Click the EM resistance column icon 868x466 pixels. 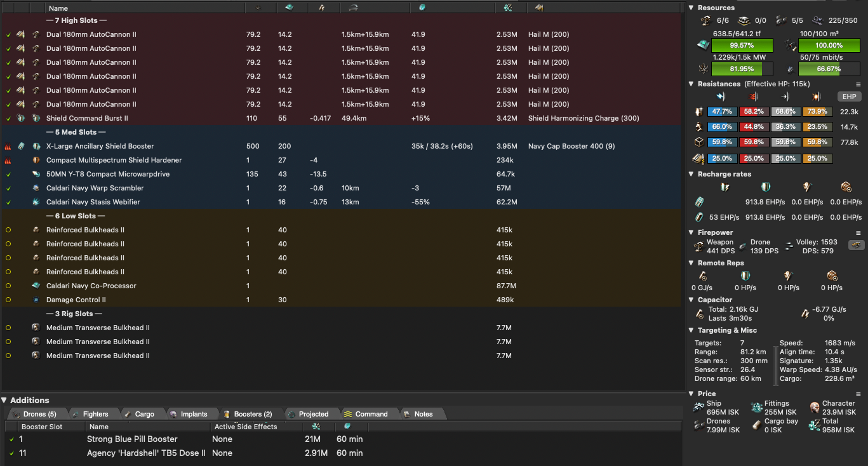coord(721,97)
